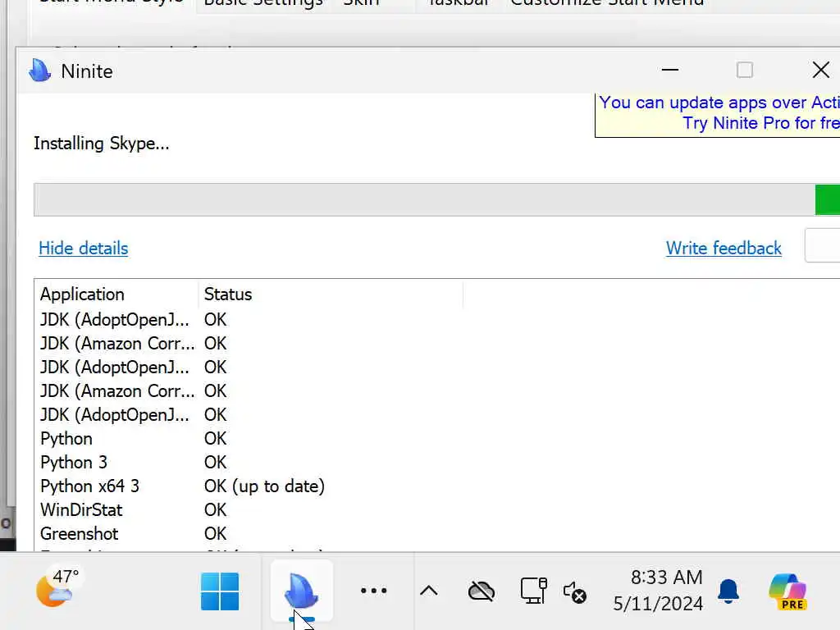Click the Ninite sailboat icon in title bar
840x630 pixels.
point(39,71)
